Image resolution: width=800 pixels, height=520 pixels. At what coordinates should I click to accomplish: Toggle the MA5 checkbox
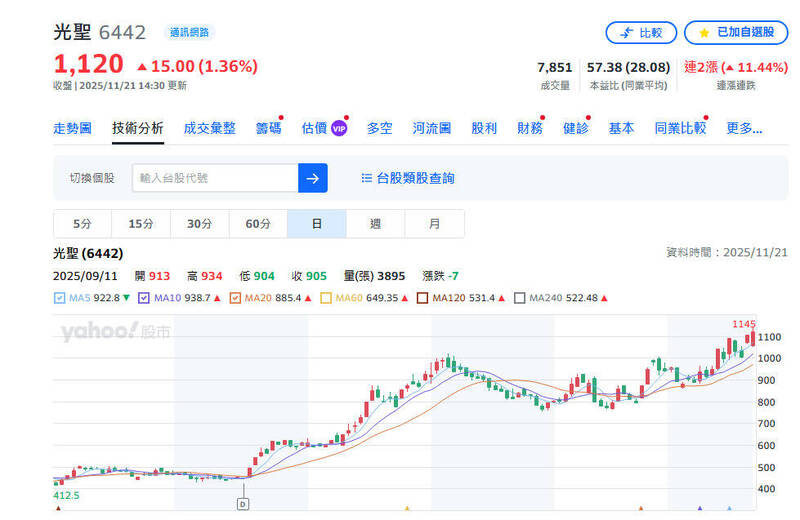(59, 298)
